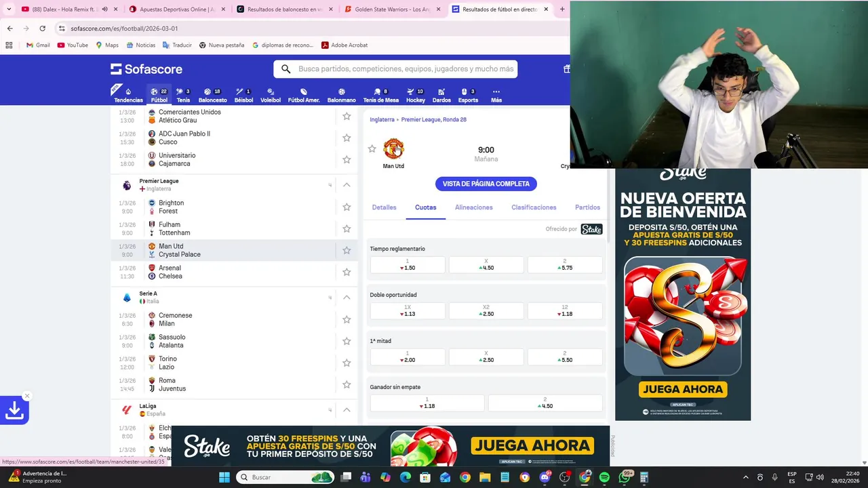This screenshot has width=868, height=488.
Task: Select the Dardos sport icon
Action: point(441,95)
